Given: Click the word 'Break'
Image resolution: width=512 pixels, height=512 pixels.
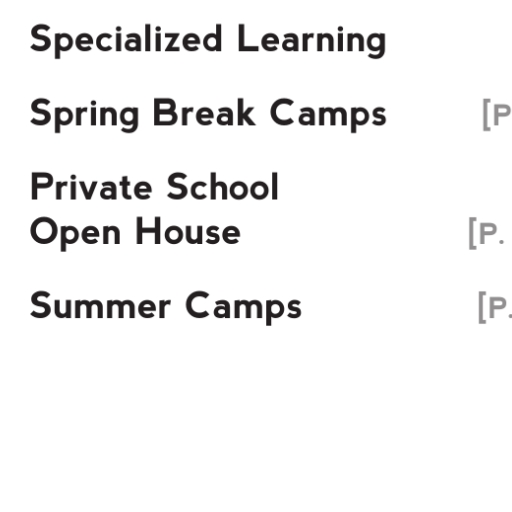Looking at the screenshot, I should point(204,113).
